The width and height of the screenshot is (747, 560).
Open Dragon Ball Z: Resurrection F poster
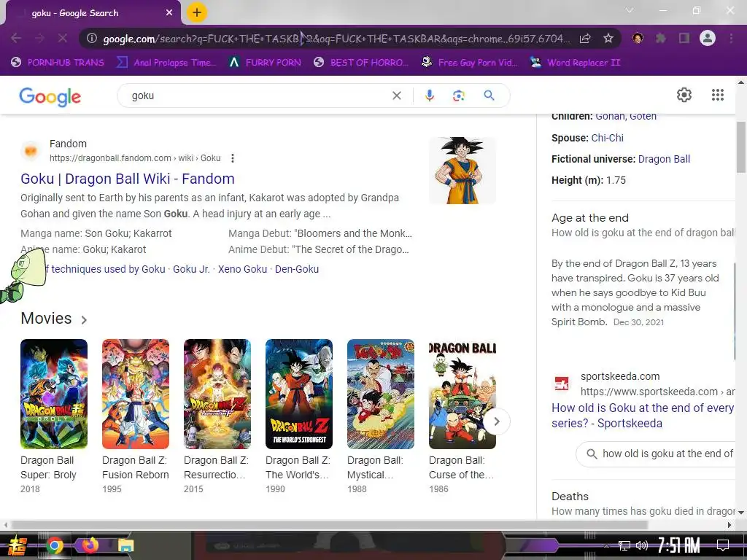tap(217, 394)
